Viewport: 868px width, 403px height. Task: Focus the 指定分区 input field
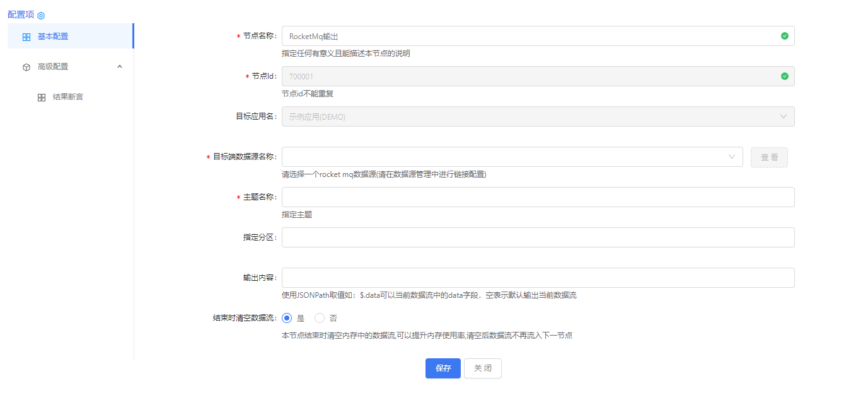pos(537,237)
